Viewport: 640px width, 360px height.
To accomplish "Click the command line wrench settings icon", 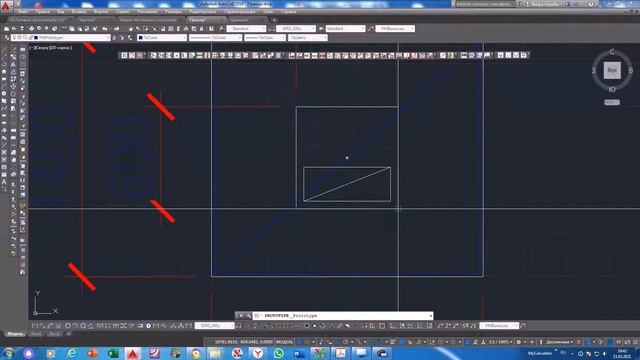I will coord(248,316).
